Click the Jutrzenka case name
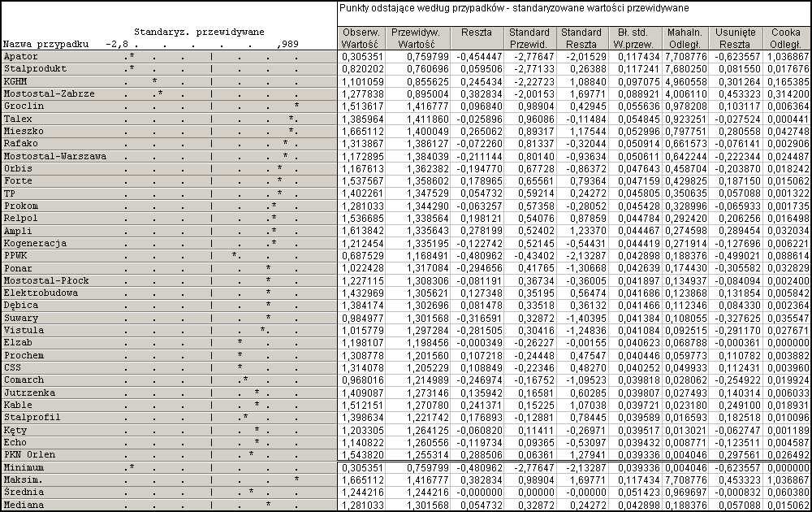 (x=29, y=393)
